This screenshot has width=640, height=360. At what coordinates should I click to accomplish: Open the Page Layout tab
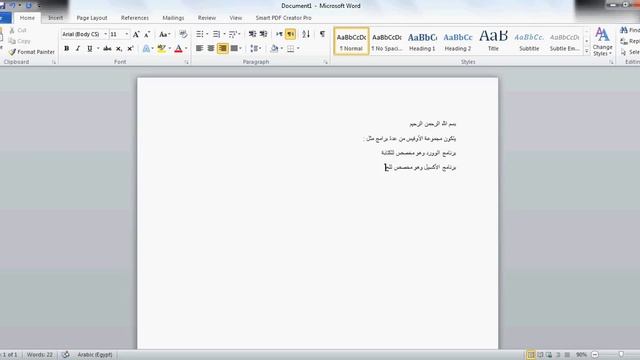tap(92, 18)
